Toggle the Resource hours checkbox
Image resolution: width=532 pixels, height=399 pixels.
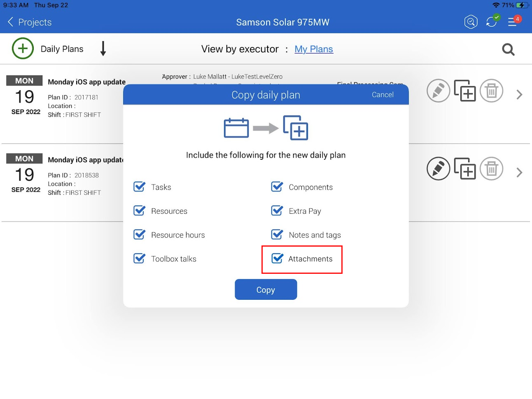pos(139,234)
